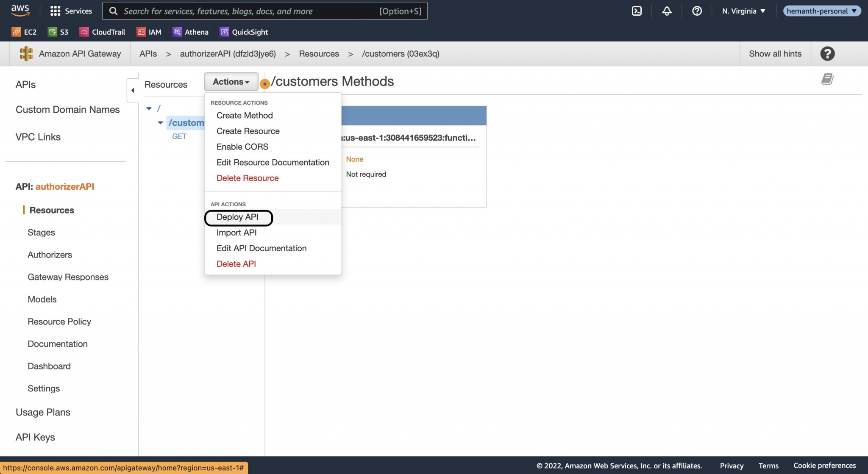Viewport: 868px width, 474px height.
Task: Select Enable CORS action
Action: point(242,147)
